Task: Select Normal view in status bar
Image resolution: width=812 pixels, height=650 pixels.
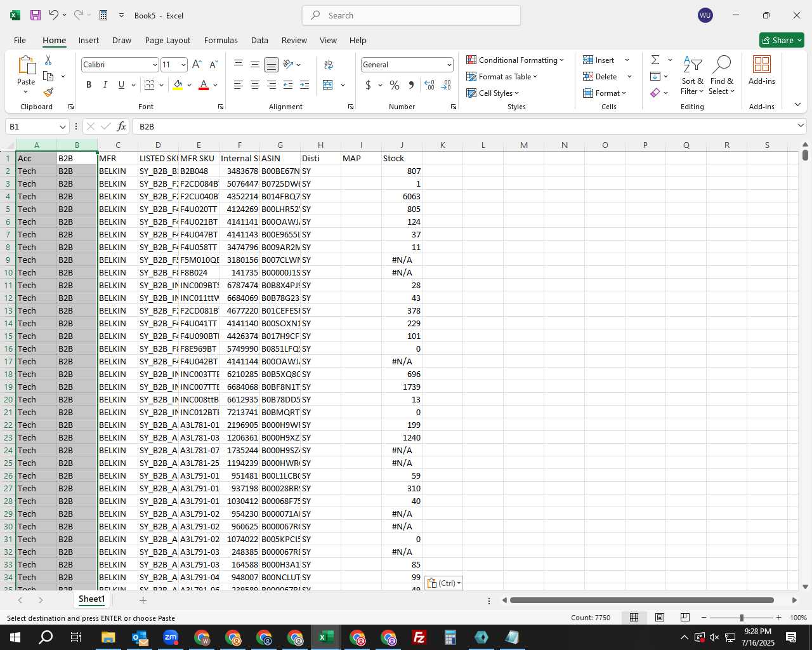Action: click(x=634, y=618)
